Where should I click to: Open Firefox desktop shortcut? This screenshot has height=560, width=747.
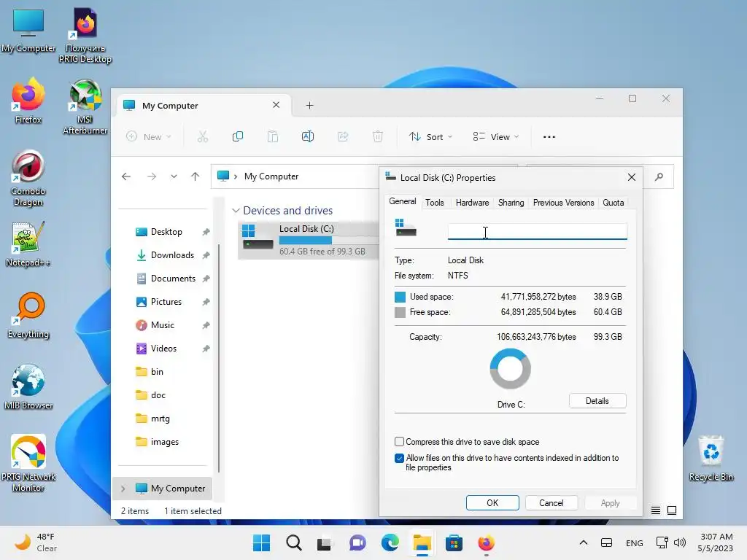pos(28,101)
